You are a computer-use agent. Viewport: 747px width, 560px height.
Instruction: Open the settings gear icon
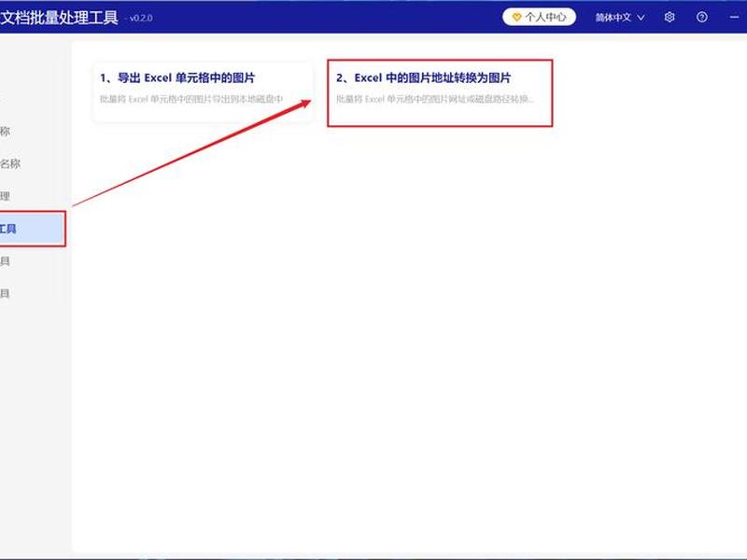coord(669,18)
